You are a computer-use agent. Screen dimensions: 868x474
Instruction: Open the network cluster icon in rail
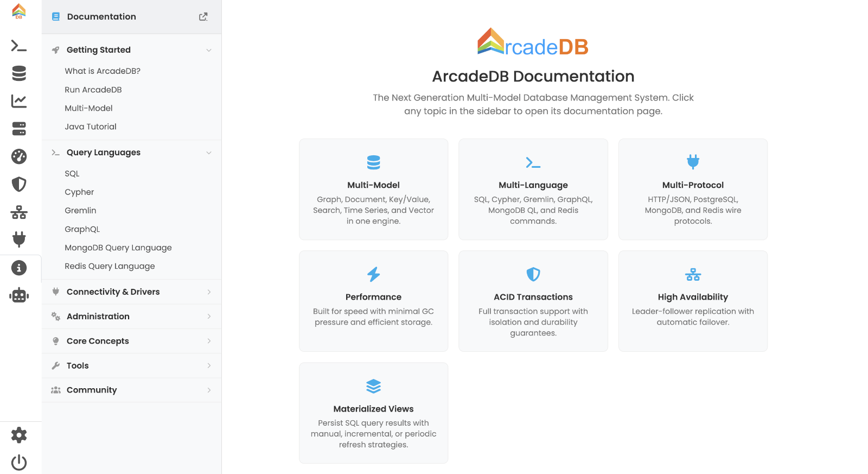tap(19, 212)
